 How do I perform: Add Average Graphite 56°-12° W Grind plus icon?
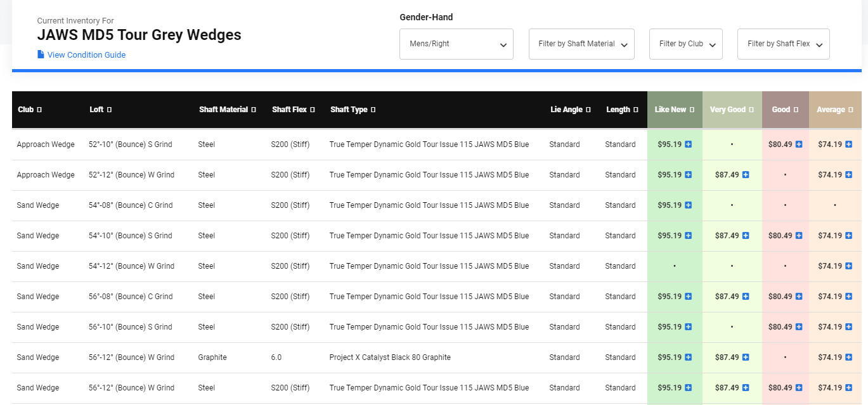848,357
